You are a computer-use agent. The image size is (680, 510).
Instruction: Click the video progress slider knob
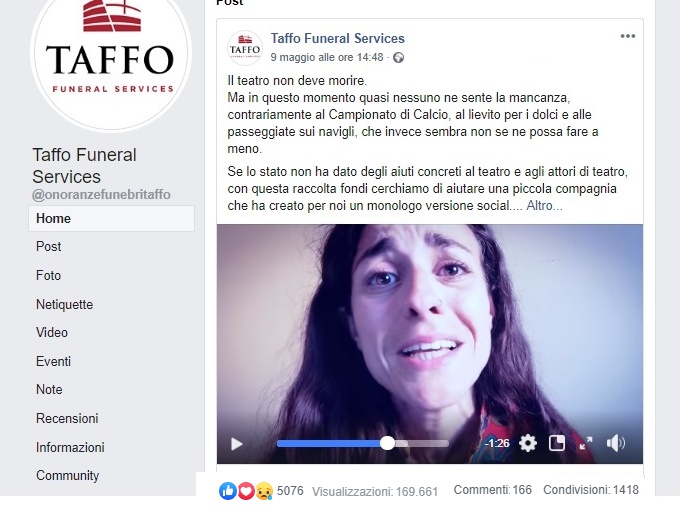[387, 443]
